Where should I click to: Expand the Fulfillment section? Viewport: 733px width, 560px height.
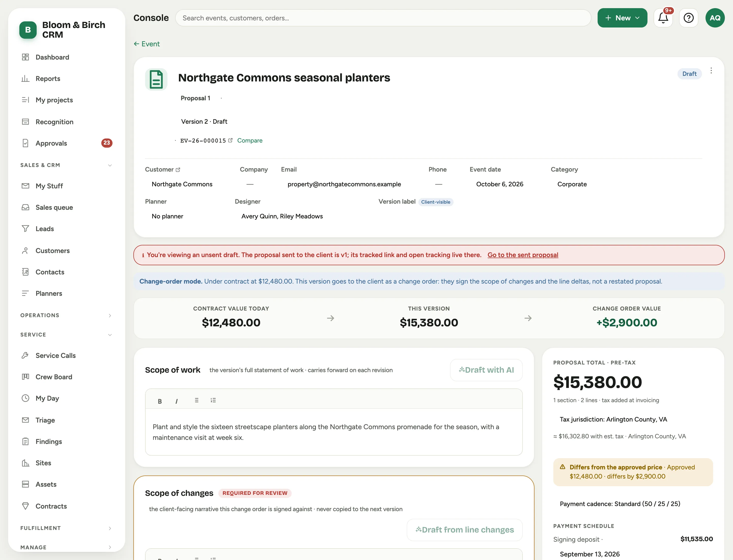[66, 528]
